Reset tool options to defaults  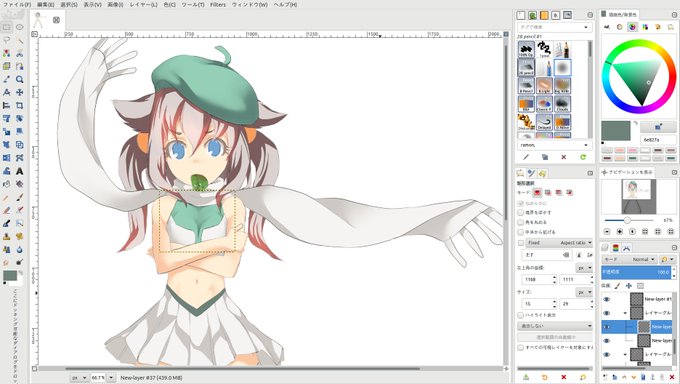coord(583,377)
